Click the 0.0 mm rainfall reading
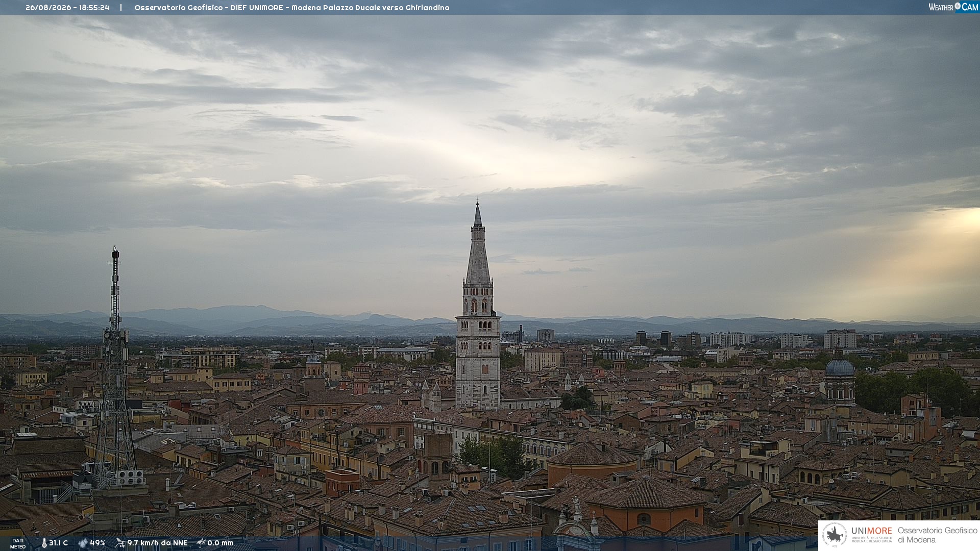980x551 pixels. pos(220,543)
